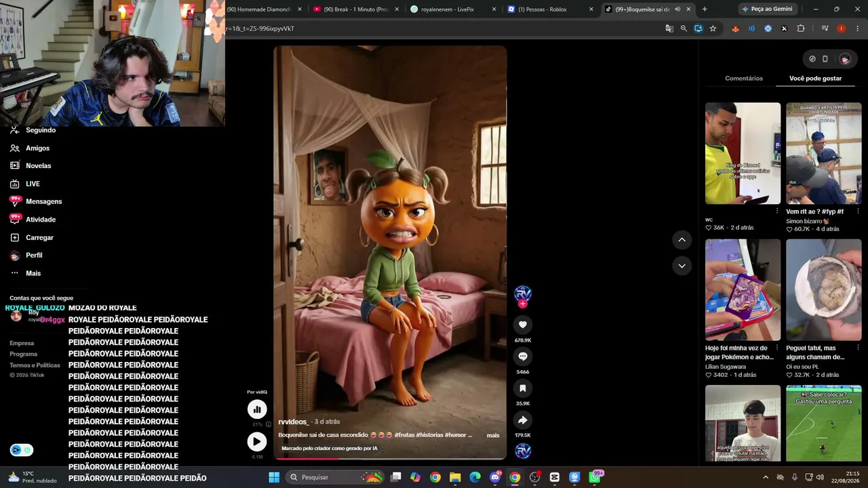Open WhatsApp from the taskbar
868x488 pixels.
595,477
